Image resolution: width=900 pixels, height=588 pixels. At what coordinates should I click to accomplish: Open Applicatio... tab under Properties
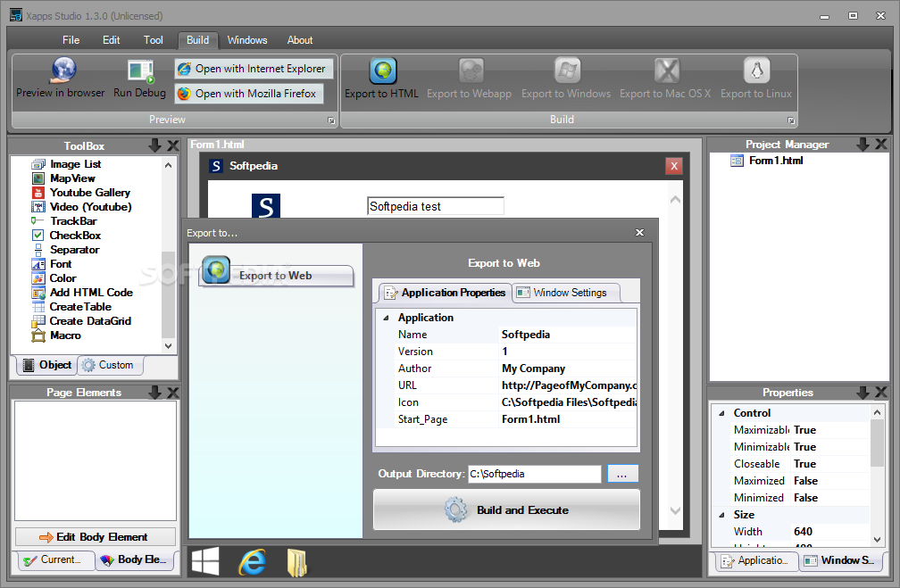756,560
